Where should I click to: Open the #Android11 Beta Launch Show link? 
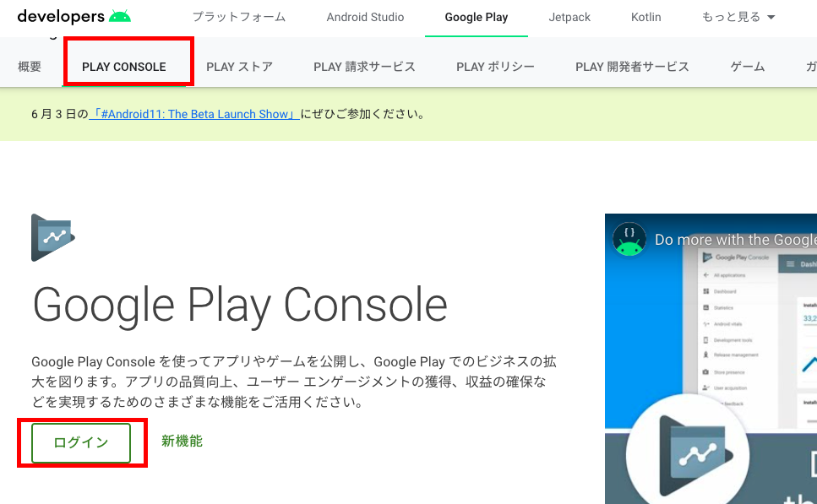(x=194, y=114)
